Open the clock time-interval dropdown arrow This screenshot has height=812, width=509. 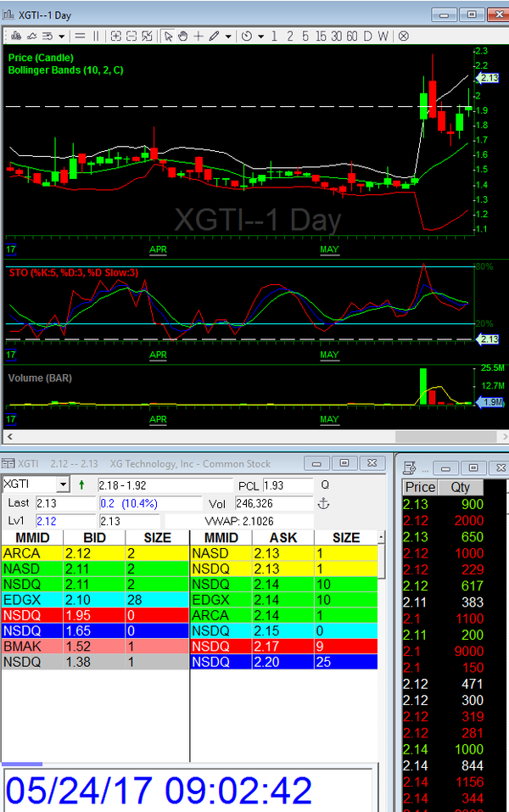pos(260,36)
